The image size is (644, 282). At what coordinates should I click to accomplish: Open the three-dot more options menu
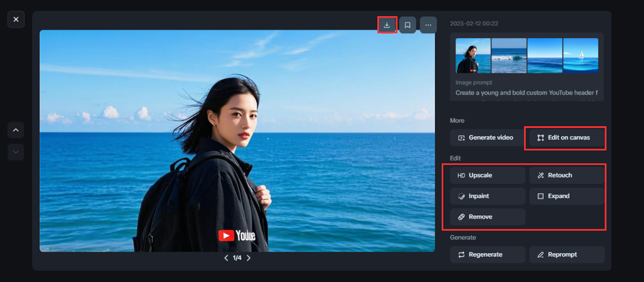tap(428, 25)
